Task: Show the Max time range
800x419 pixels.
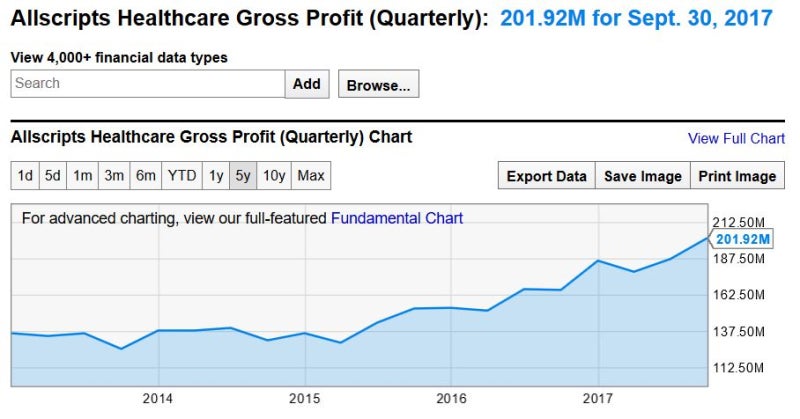Action: tap(311, 176)
